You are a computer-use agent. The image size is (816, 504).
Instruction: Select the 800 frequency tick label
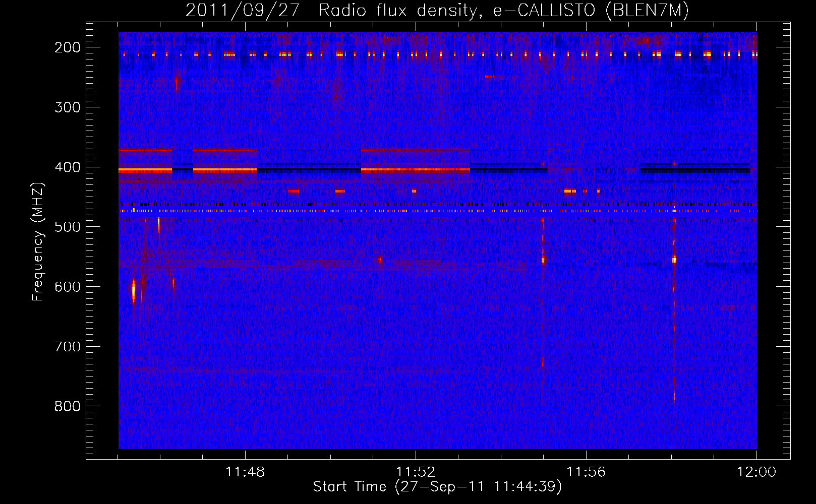point(68,406)
